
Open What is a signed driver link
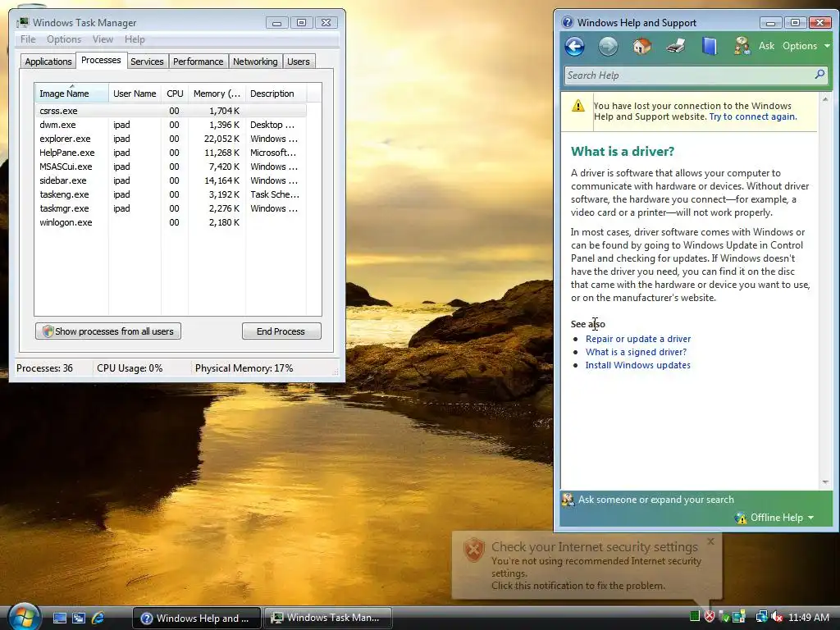click(x=636, y=352)
